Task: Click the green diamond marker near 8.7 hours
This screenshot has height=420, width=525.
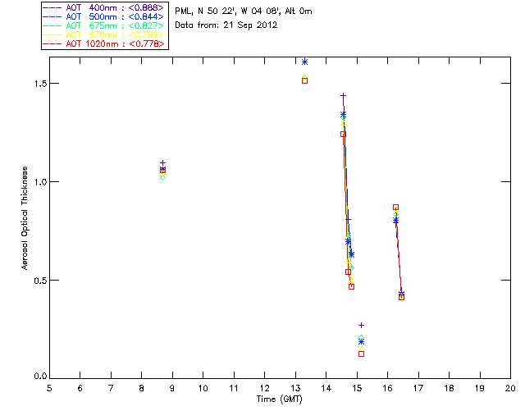Action: (x=162, y=177)
